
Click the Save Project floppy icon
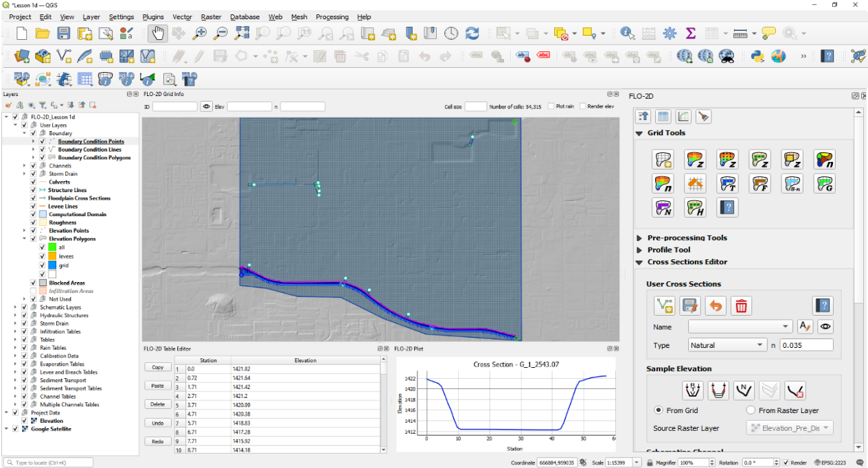[x=64, y=33]
